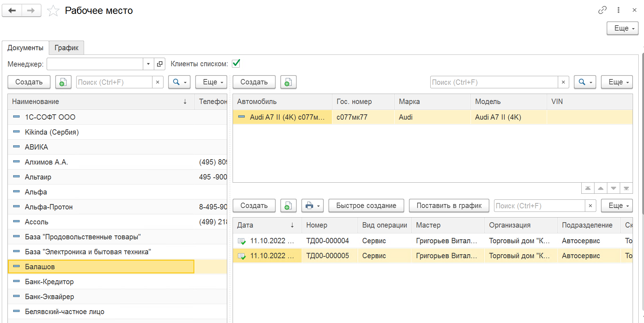
Task: Move to last row arrow button
Action: pos(626,188)
